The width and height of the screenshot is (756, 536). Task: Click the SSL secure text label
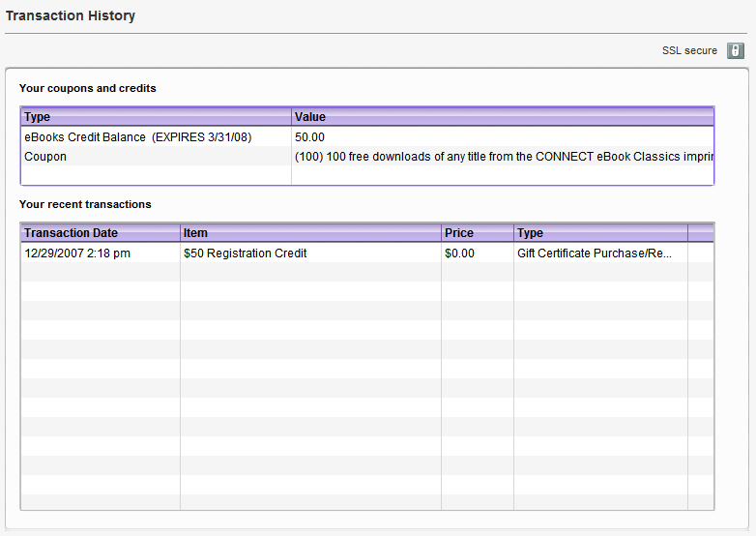pyautogui.click(x=689, y=50)
